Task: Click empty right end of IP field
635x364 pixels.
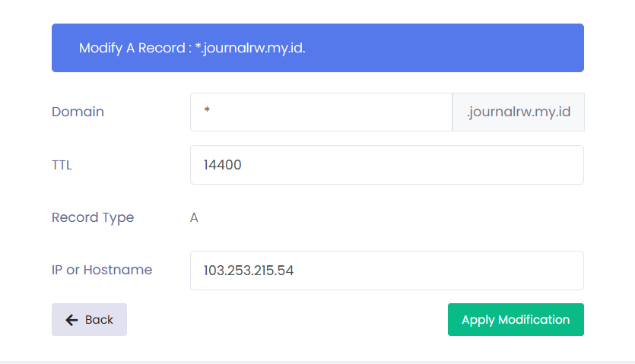Action: [548, 271]
